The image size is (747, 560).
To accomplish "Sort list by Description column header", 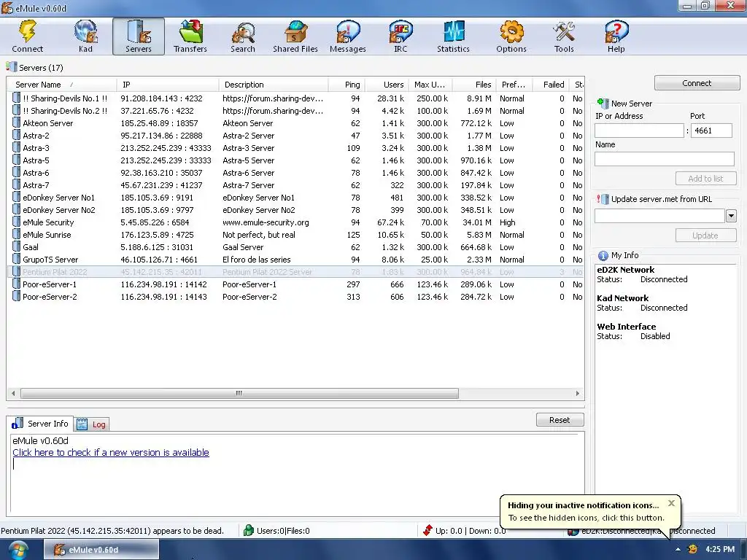I will [274, 85].
